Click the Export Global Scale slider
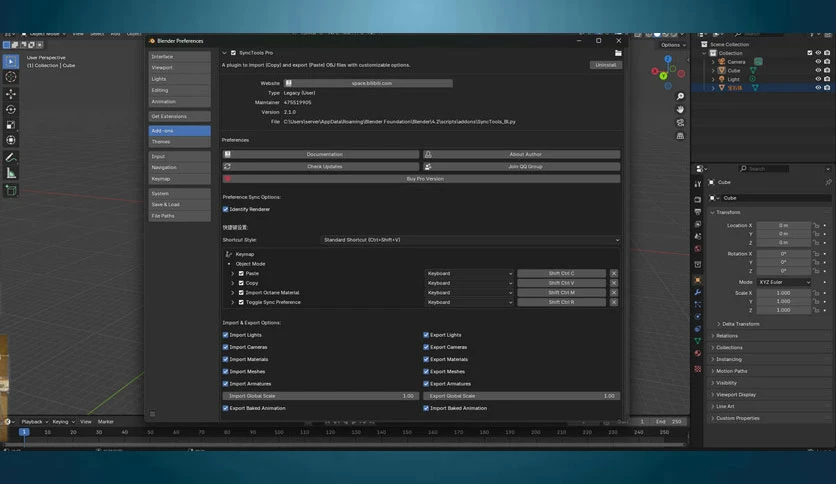836x484 pixels. click(522, 396)
